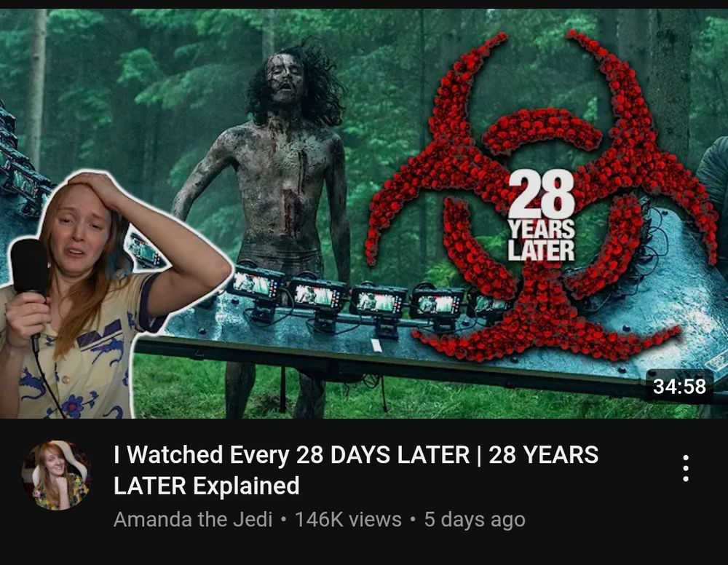
Task: Click the 'LATER Explained' title line
Action: tap(207, 486)
